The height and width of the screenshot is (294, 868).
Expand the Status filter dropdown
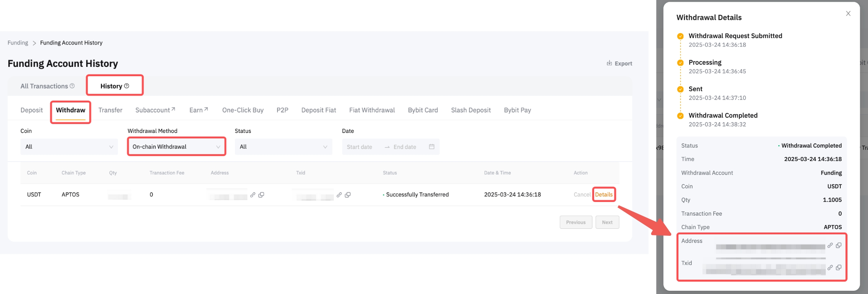point(283,147)
